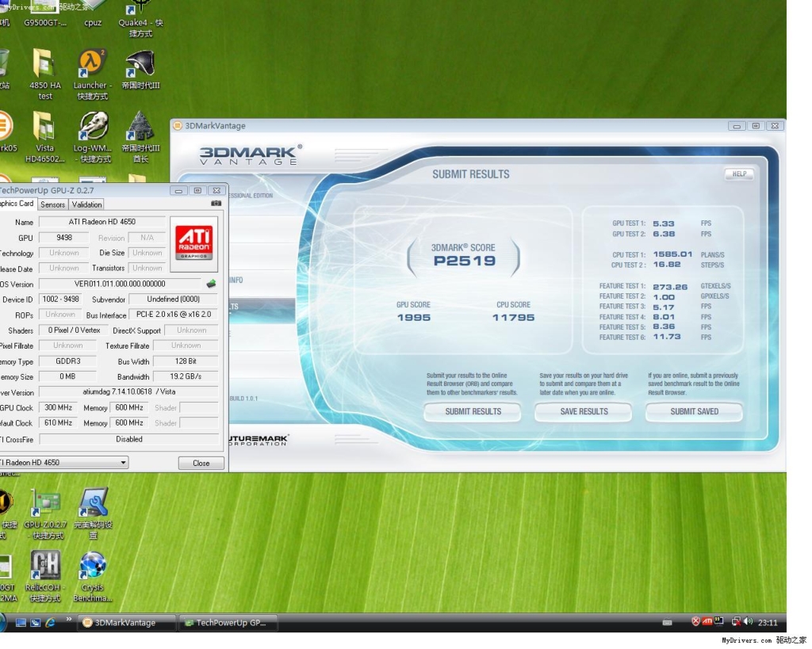Click the red security shield tray icon
This screenshot has height=649, width=812.
click(696, 621)
